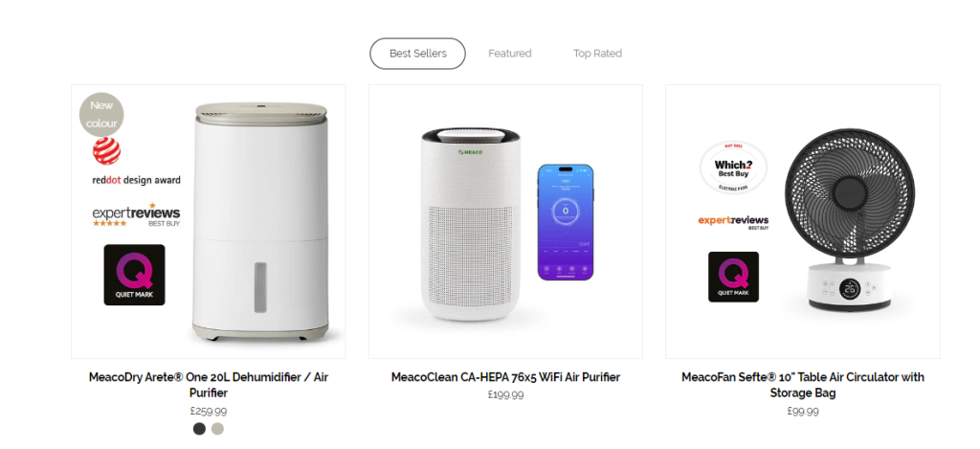Open MeacoFan Sefte 10" Table Air Circulator link

click(803, 385)
